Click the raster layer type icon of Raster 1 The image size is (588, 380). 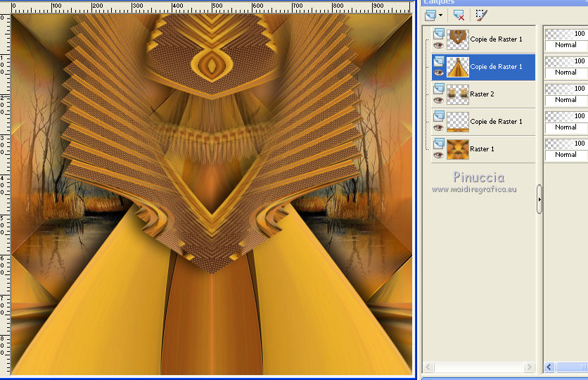pyautogui.click(x=439, y=144)
